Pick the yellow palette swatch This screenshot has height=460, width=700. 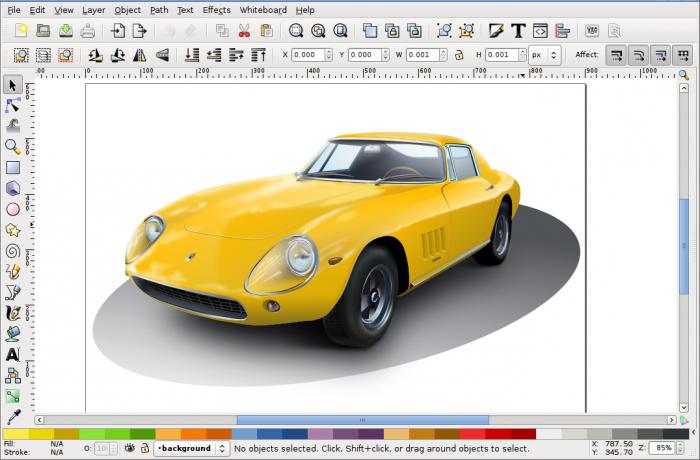point(16,434)
